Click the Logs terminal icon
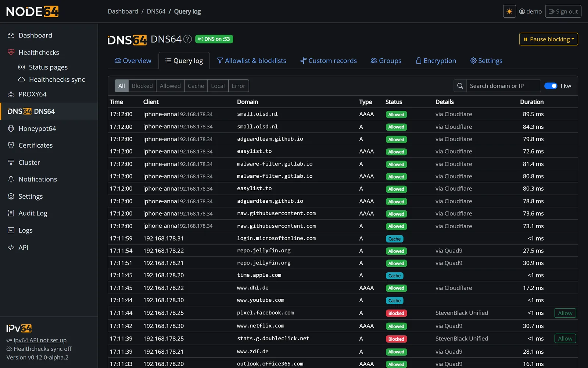The width and height of the screenshot is (588, 368). 11,230
